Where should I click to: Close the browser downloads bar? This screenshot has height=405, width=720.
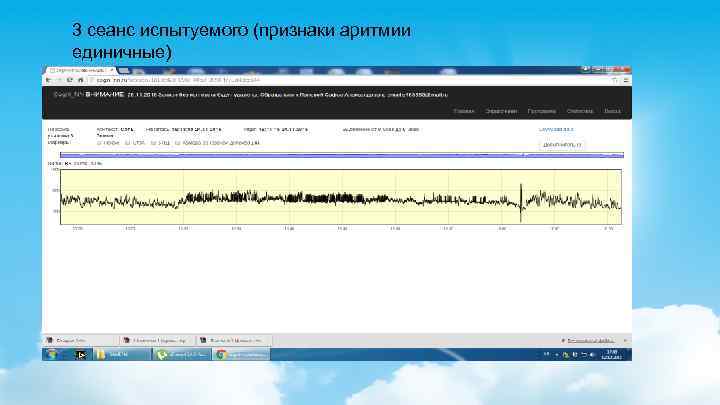click(625, 341)
